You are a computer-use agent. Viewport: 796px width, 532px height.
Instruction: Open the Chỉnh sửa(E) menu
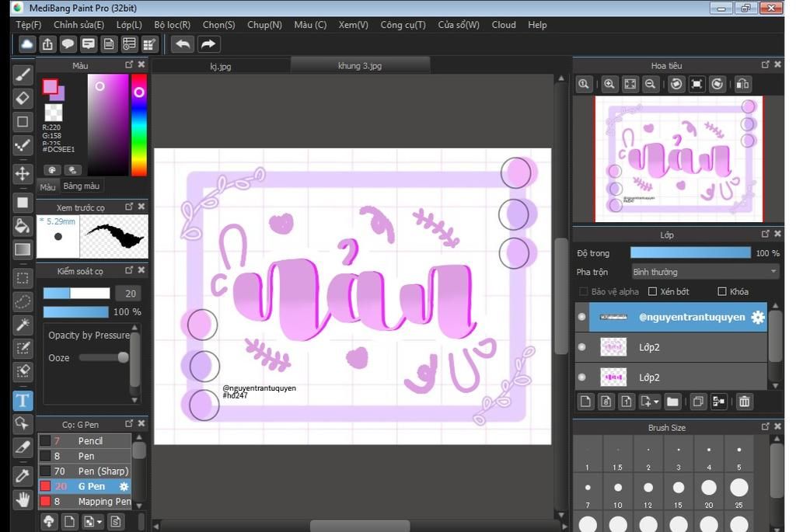[x=79, y=25]
